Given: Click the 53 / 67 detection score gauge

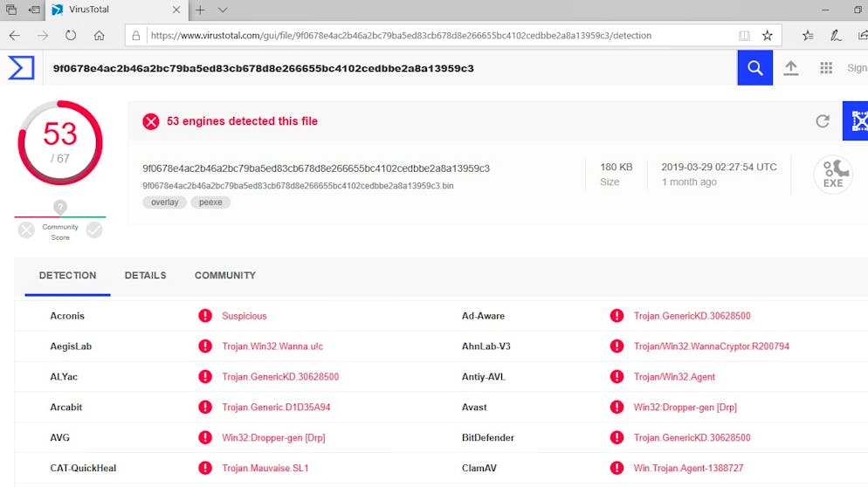Looking at the screenshot, I should point(59,143).
